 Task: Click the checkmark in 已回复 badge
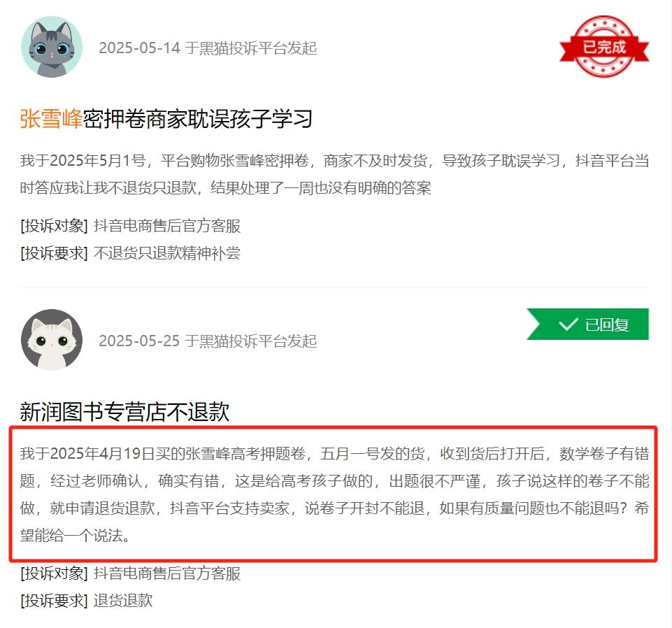[x=569, y=324]
